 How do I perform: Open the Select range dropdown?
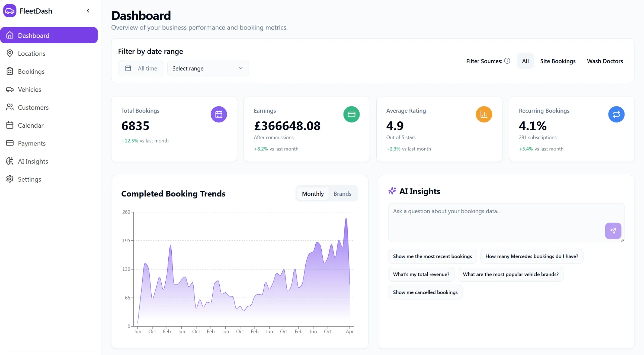click(x=208, y=68)
